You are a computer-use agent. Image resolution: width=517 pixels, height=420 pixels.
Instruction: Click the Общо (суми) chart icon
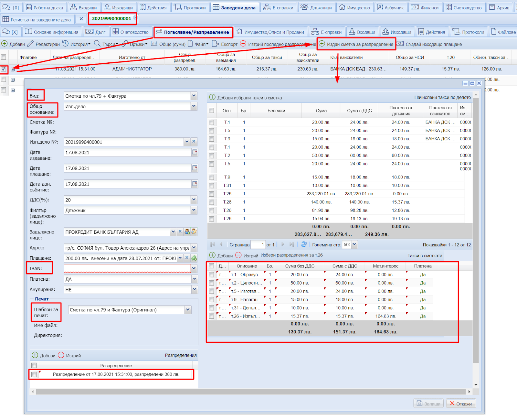click(x=154, y=44)
